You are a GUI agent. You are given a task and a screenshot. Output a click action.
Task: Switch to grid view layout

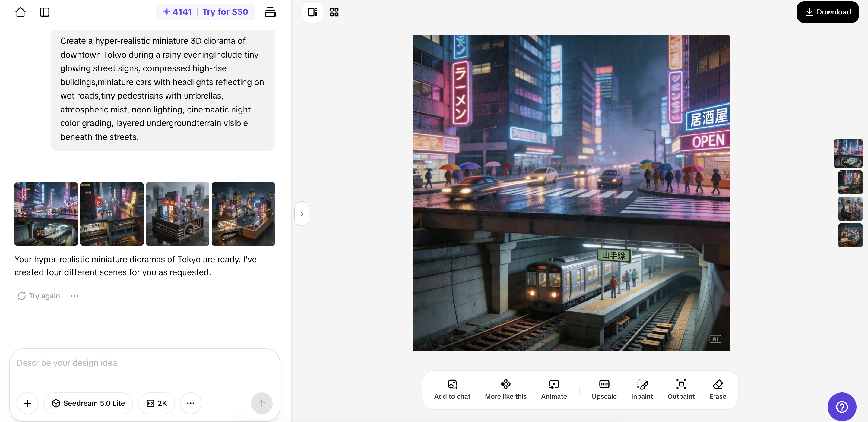click(334, 12)
